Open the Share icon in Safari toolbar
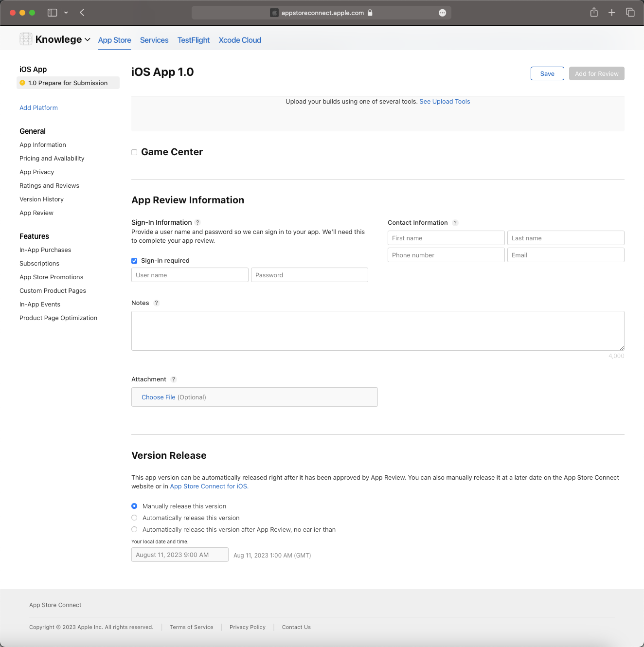This screenshot has width=644, height=647. coord(594,12)
